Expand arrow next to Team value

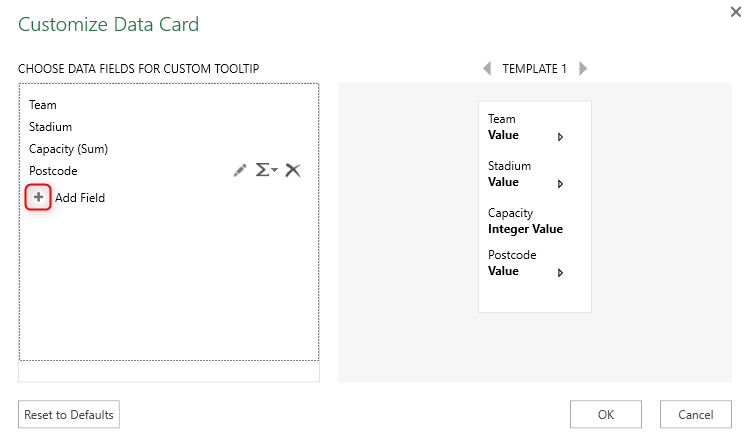pos(560,136)
